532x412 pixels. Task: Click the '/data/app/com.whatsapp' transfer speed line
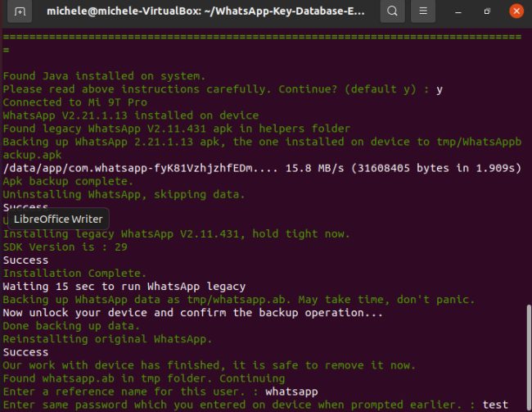click(x=262, y=168)
